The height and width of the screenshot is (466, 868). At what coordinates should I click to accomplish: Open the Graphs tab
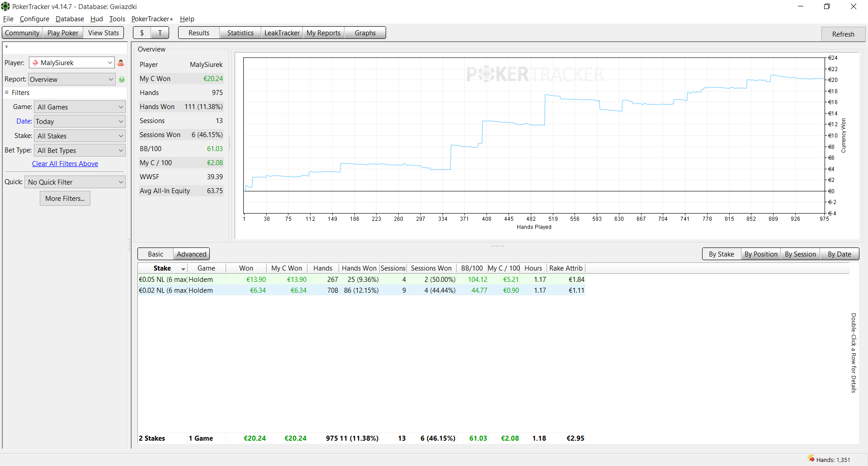[365, 33]
